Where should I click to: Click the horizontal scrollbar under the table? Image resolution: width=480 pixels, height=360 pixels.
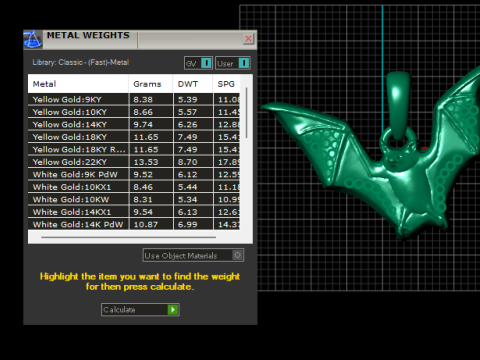129,237
